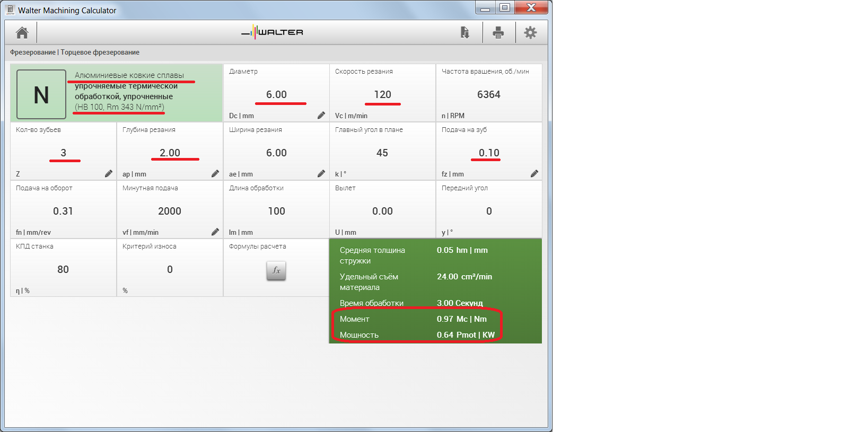Click the Главный угол в плане value 45
868x432 pixels.
[382, 153]
